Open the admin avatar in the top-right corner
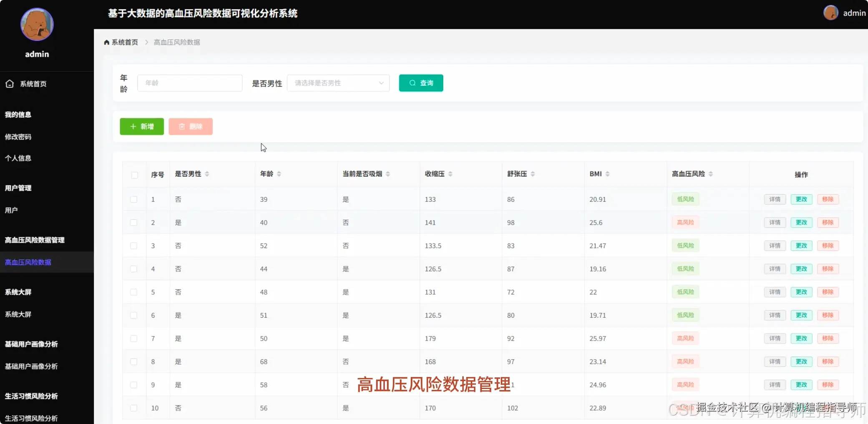Image resolution: width=868 pixels, height=424 pixels. (x=830, y=13)
